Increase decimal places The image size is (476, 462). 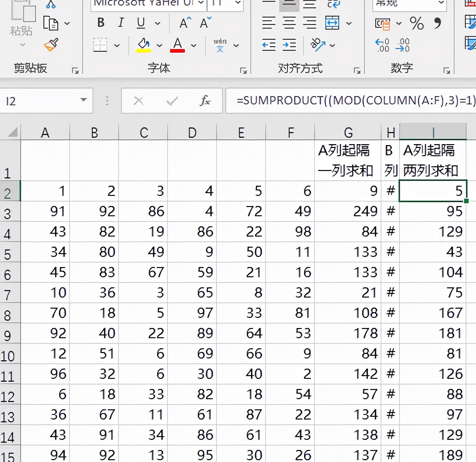pyautogui.click(x=382, y=45)
